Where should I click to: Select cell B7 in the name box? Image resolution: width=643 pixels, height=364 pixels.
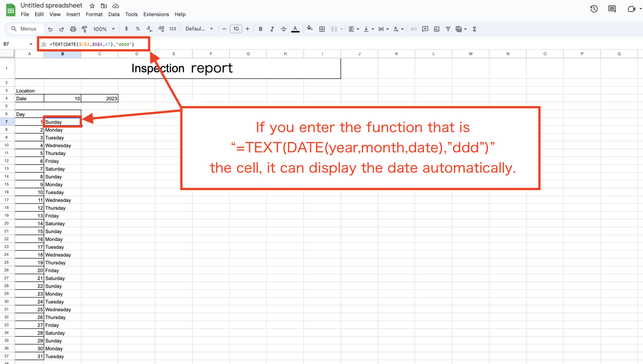pyautogui.click(x=15, y=44)
